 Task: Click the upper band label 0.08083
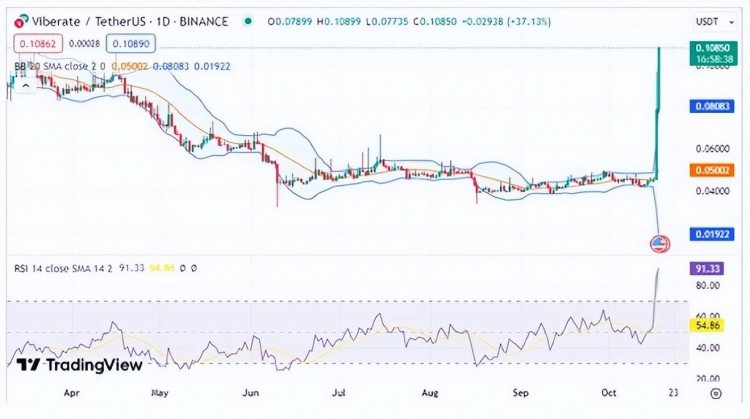tap(712, 106)
